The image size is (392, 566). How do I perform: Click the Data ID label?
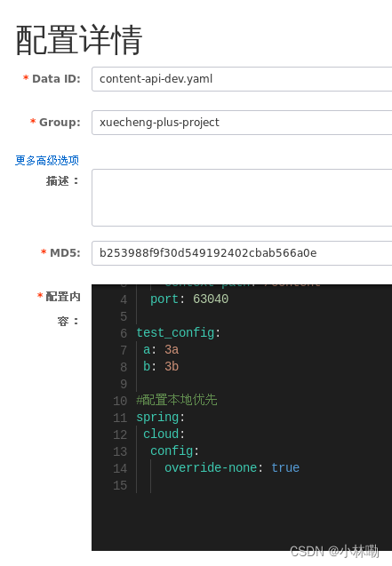56,79
